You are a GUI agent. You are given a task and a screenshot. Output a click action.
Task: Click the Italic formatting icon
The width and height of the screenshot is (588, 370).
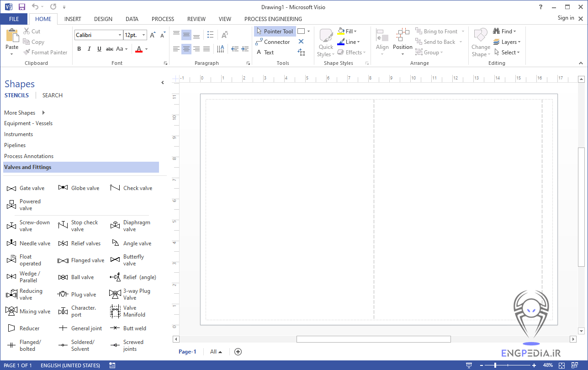coord(89,48)
